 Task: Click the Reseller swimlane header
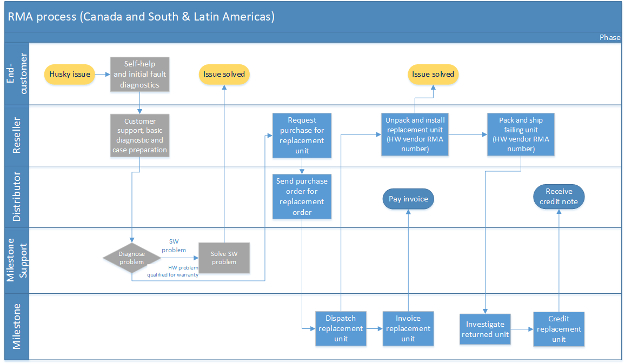click(x=17, y=136)
